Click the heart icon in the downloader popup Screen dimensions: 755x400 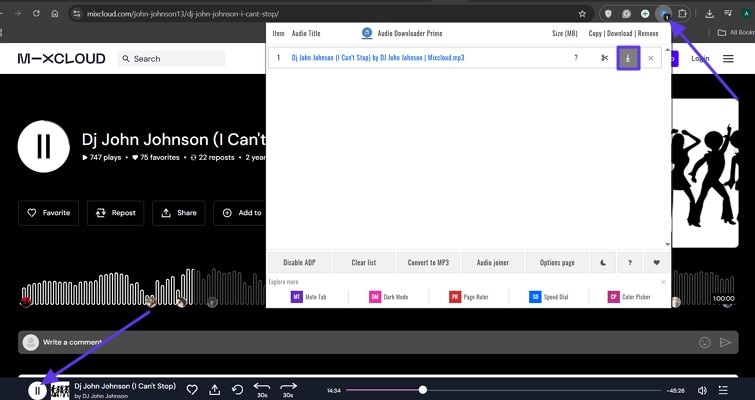[x=656, y=262]
